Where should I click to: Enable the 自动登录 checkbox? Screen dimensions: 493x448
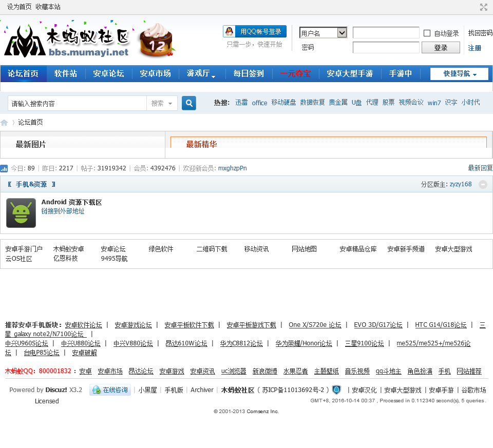click(x=427, y=33)
